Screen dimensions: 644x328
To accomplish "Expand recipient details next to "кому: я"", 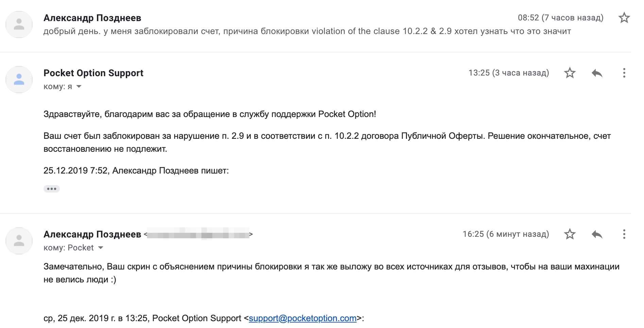I will 79,86.
